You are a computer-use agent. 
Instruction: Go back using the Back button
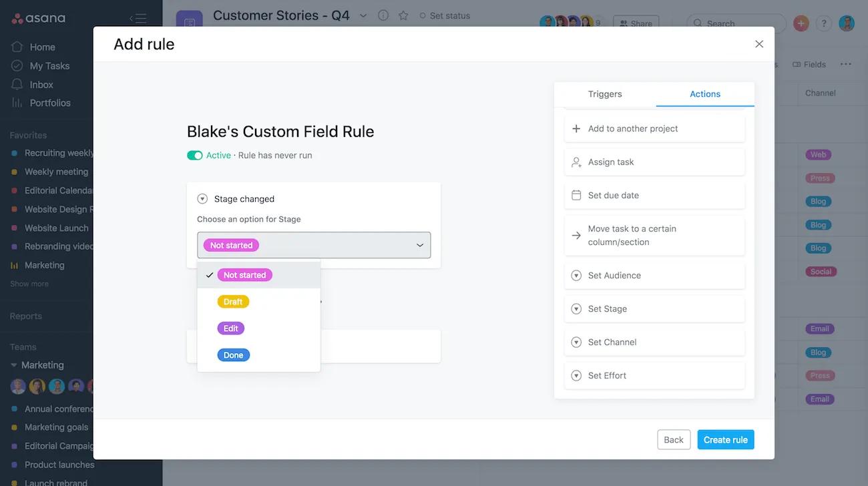pos(673,439)
